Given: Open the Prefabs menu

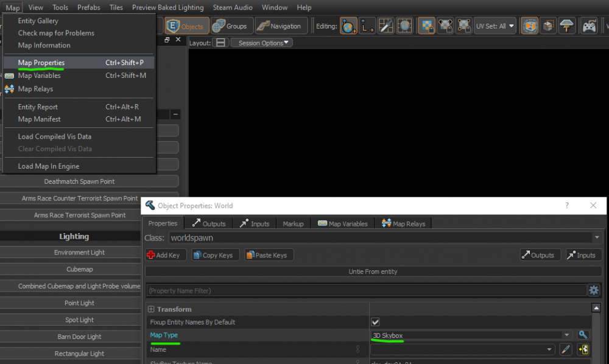Looking at the screenshot, I should coord(88,7).
